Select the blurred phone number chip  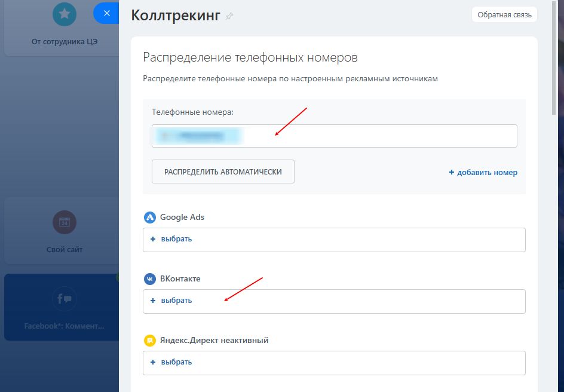click(x=198, y=136)
